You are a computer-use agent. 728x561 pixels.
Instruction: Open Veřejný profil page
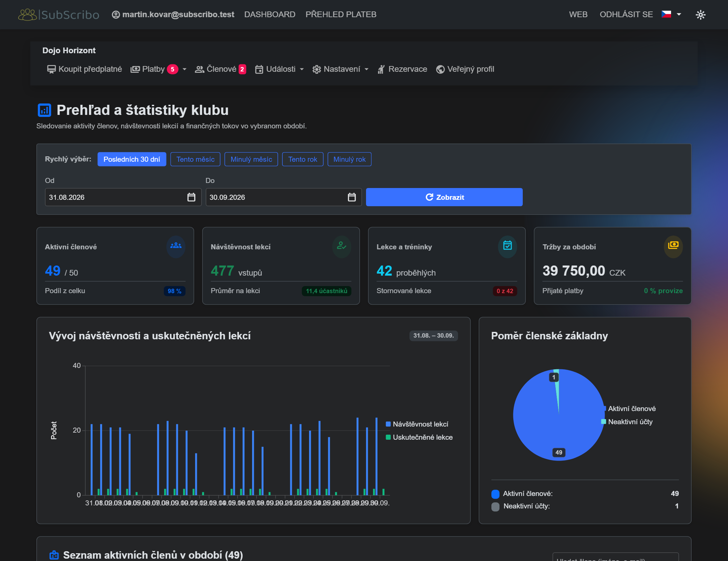pos(465,69)
